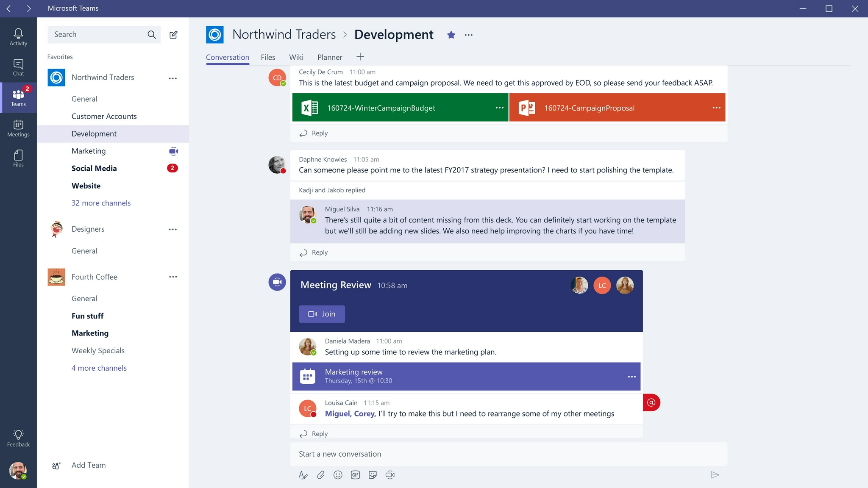Click video clip icon in composer
Viewport: 868px width, 488px height.
point(390,475)
